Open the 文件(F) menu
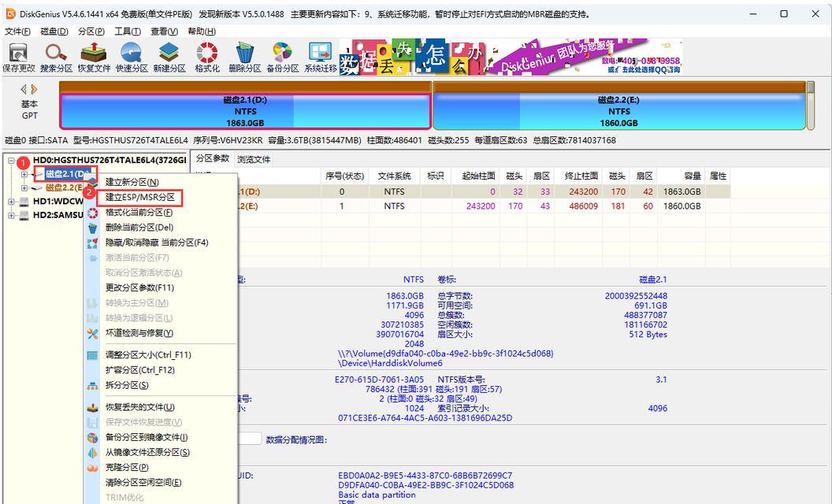Screen dimensions: 832x504 [17, 31]
